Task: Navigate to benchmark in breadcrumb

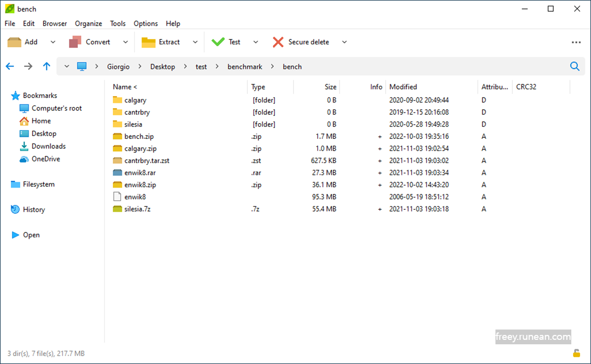Action: (245, 66)
